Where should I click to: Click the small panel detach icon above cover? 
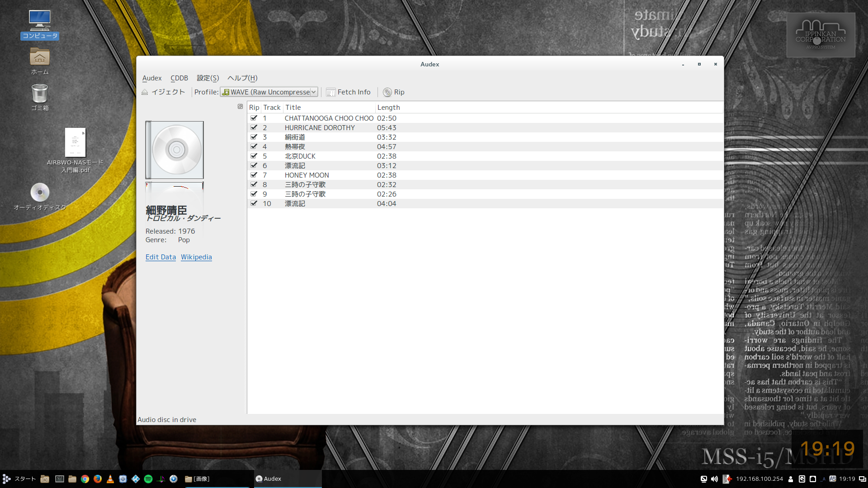240,107
